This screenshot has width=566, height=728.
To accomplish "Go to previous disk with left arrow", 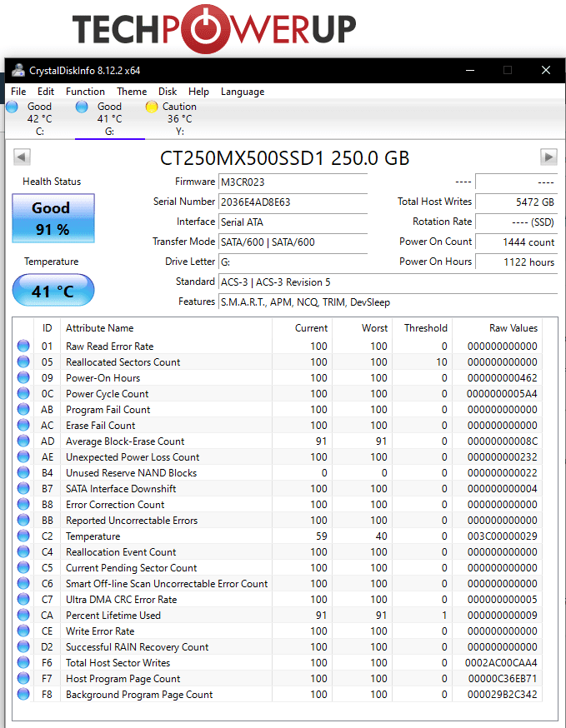I will point(22,157).
